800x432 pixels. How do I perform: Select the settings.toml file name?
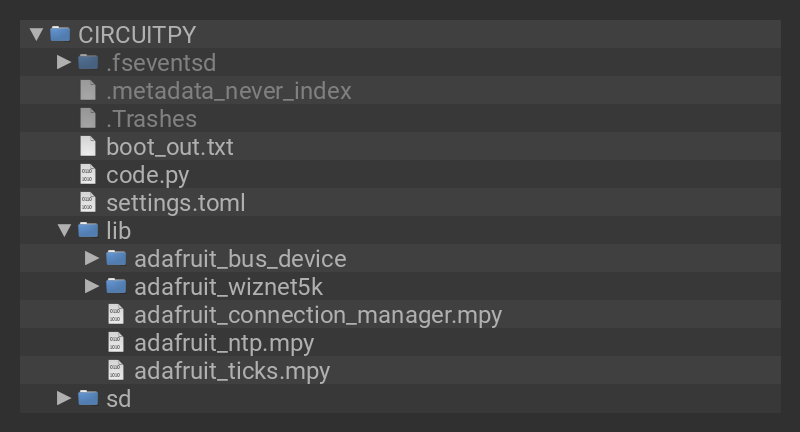(175, 202)
